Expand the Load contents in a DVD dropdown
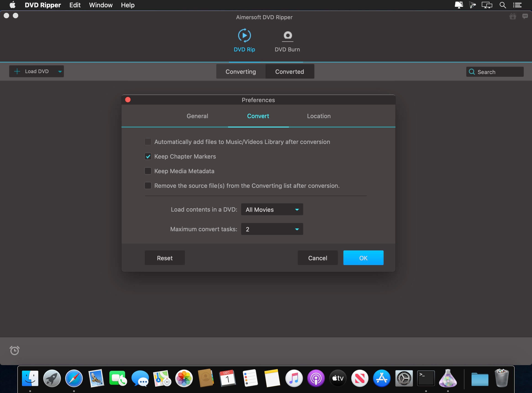Screen dimensions: 532x393 pyautogui.click(x=272, y=210)
